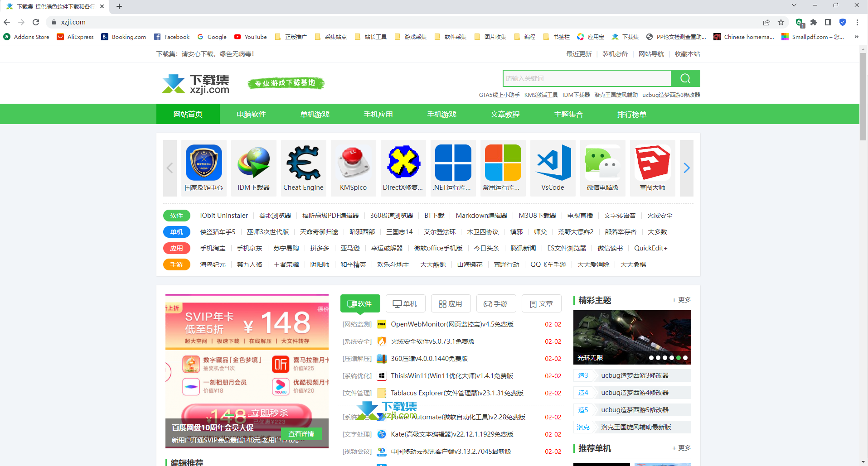Open the 王者荣耀 tag link

[x=286, y=264]
